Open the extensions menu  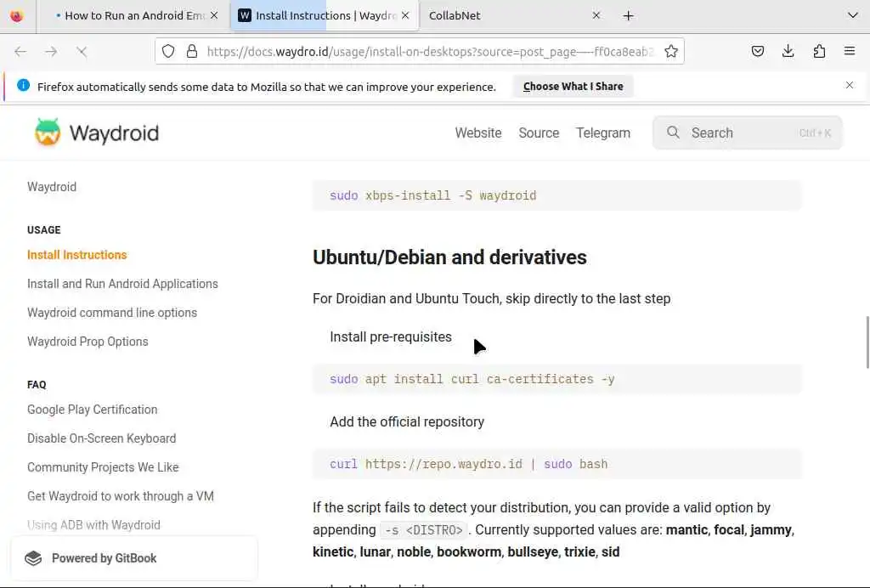[x=819, y=52]
